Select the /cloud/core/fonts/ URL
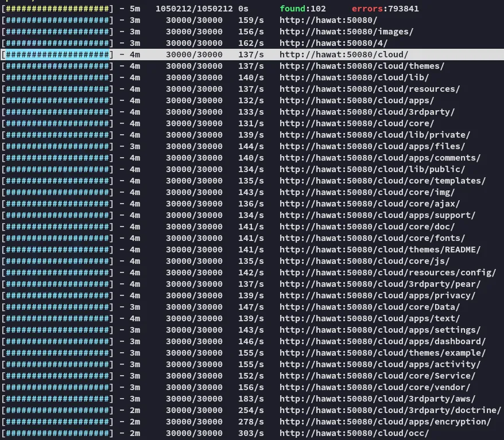The image size is (504, 440). 372,238
